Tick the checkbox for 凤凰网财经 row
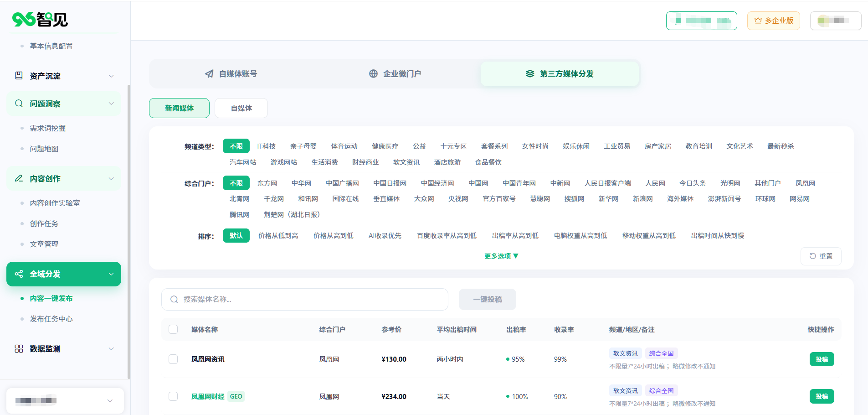868x415 pixels. click(x=173, y=397)
